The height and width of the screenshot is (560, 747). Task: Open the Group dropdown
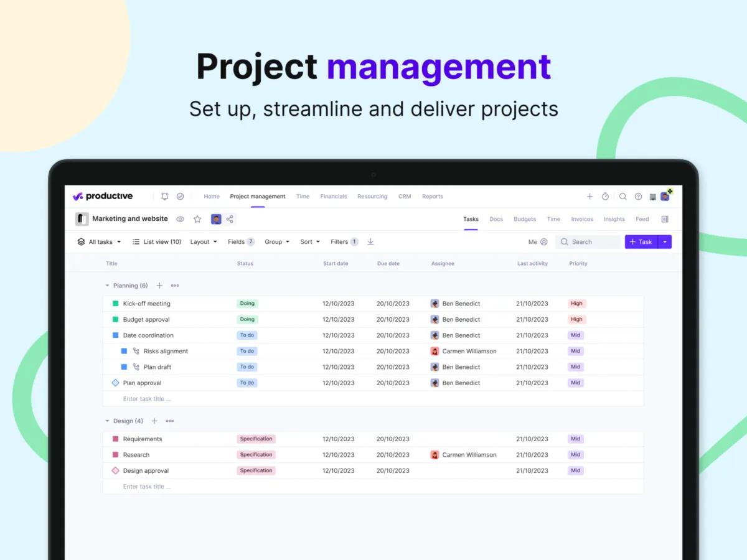tap(277, 242)
